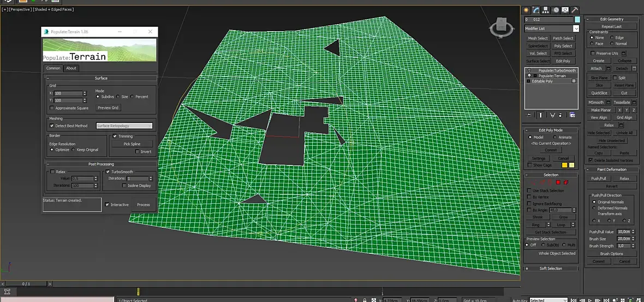Viewport: 644px width, 302px height.
Task: Open the Utilities hammer panel tab
Action: [x=575, y=10]
